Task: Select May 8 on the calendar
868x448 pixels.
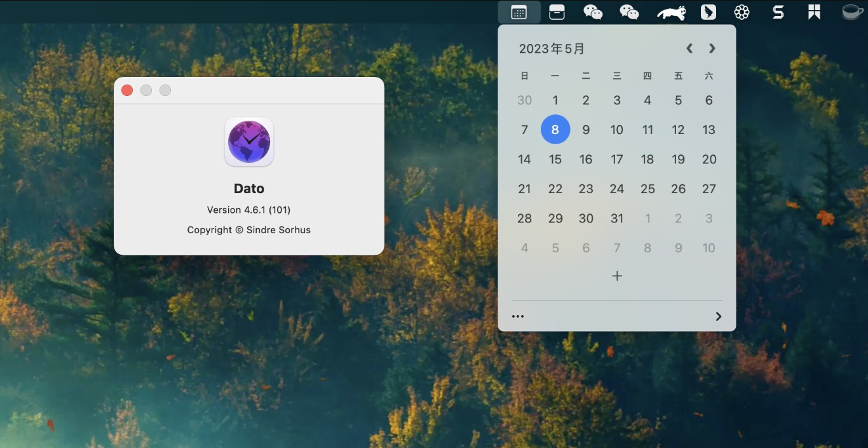Action: coord(555,130)
